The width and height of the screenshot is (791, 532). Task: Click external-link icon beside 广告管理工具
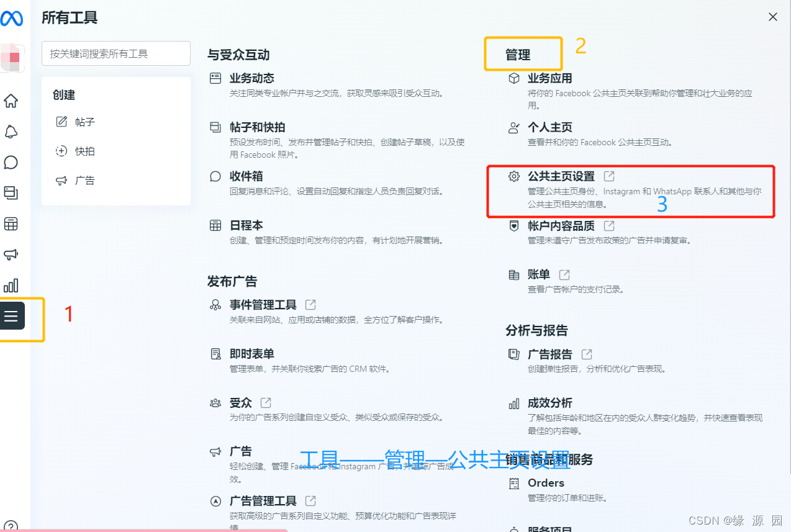(310, 500)
